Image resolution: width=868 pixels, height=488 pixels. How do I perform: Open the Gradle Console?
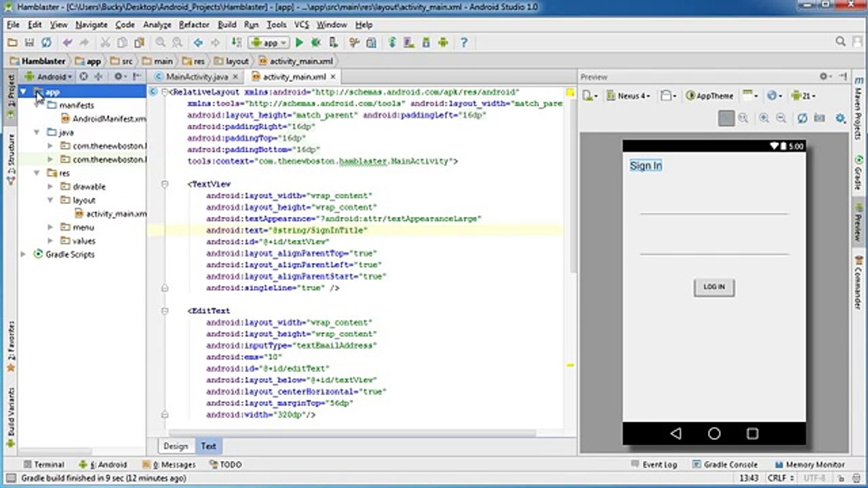pyautogui.click(x=725, y=464)
